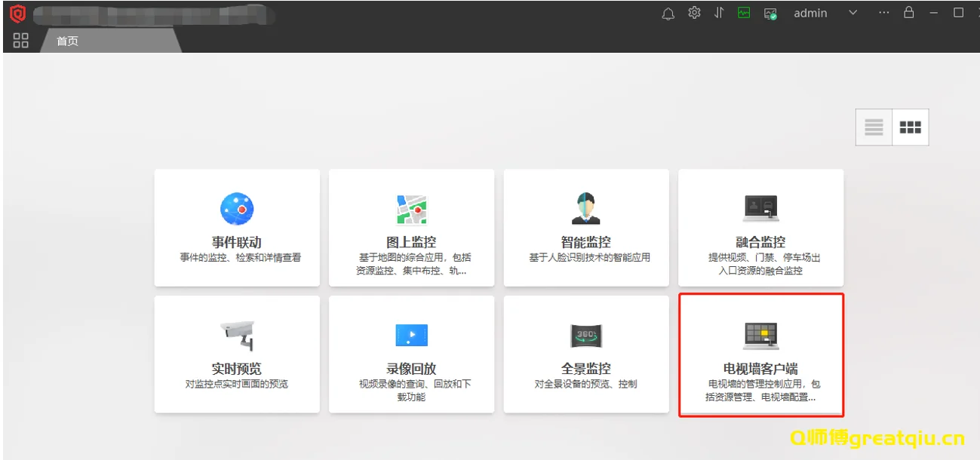This screenshot has width=980, height=460.
Task: Open the 事件联动 event linkage tile
Action: click(236, 228)
